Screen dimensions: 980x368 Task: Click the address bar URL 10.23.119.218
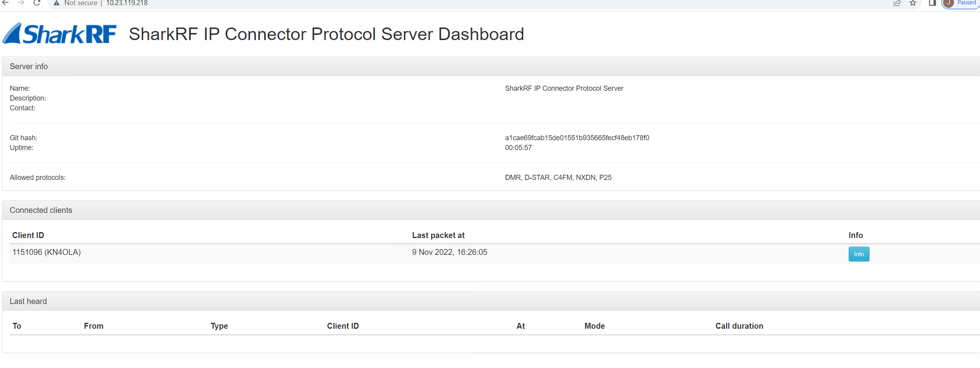(127, 3)
